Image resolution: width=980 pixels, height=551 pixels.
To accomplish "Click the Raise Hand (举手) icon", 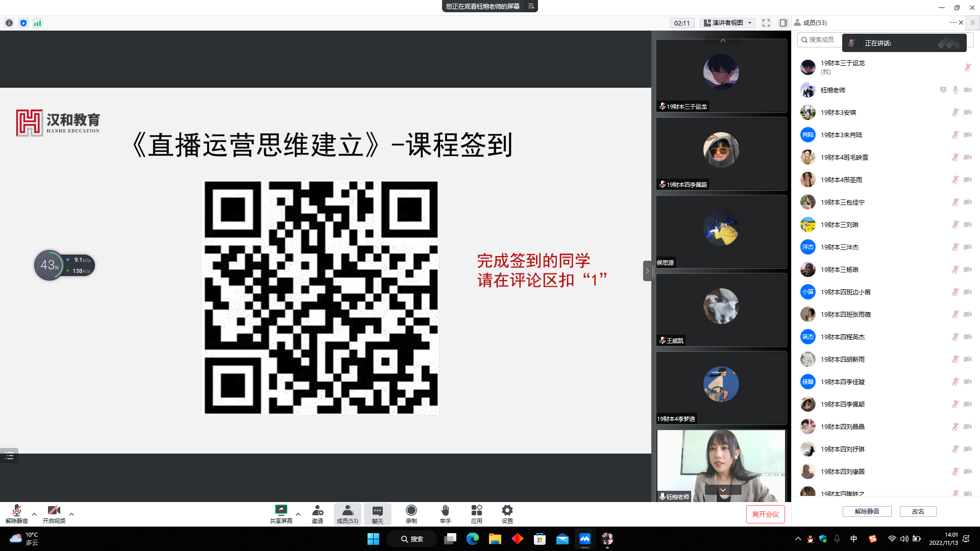I will point(445,511).
